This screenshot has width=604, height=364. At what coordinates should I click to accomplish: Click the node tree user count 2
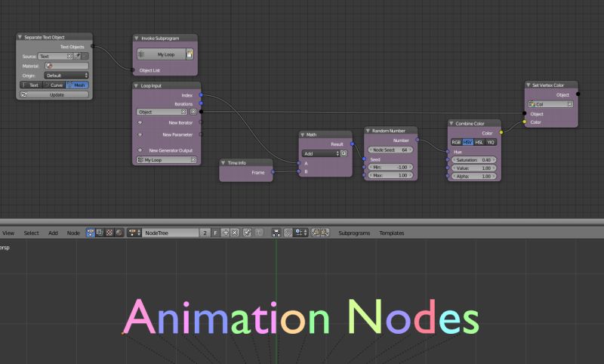[205, 233]
